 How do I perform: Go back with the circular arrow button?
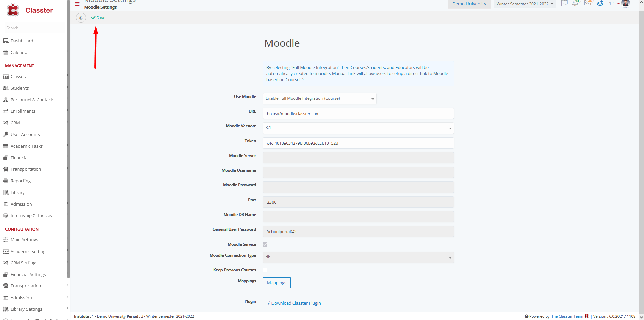tap(81, 18)
